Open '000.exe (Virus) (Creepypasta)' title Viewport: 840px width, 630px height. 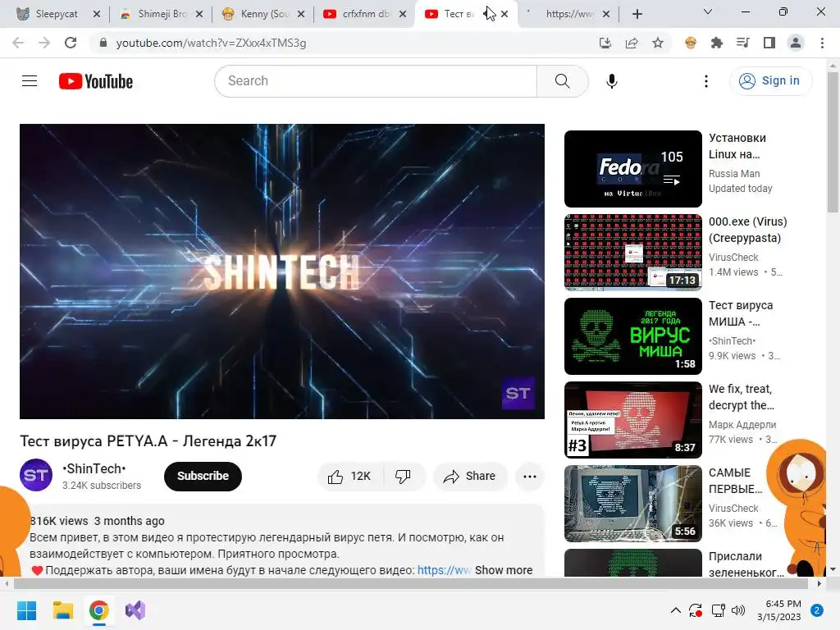748,230
